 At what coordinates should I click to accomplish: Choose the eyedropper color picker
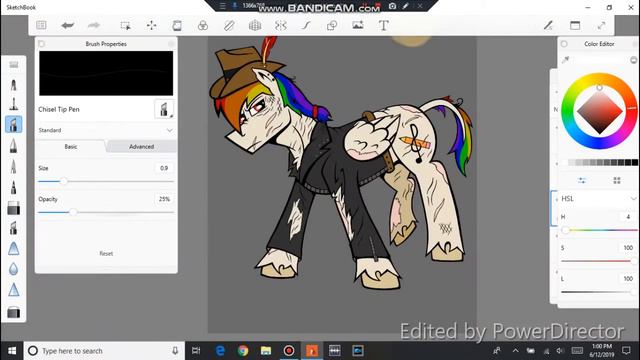(x=565, y=60)
